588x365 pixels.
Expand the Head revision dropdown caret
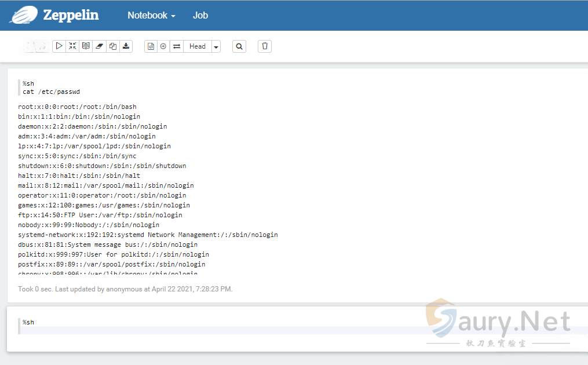tap(216, 47)
